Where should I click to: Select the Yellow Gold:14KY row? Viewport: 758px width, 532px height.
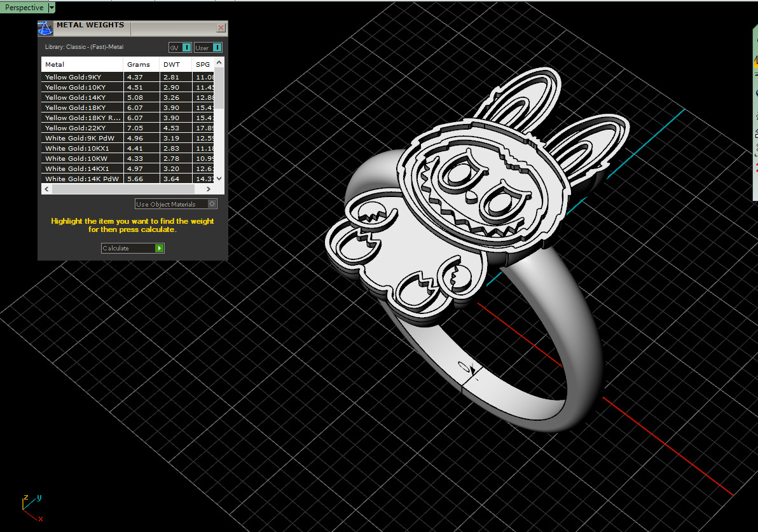tap(128, 97)
